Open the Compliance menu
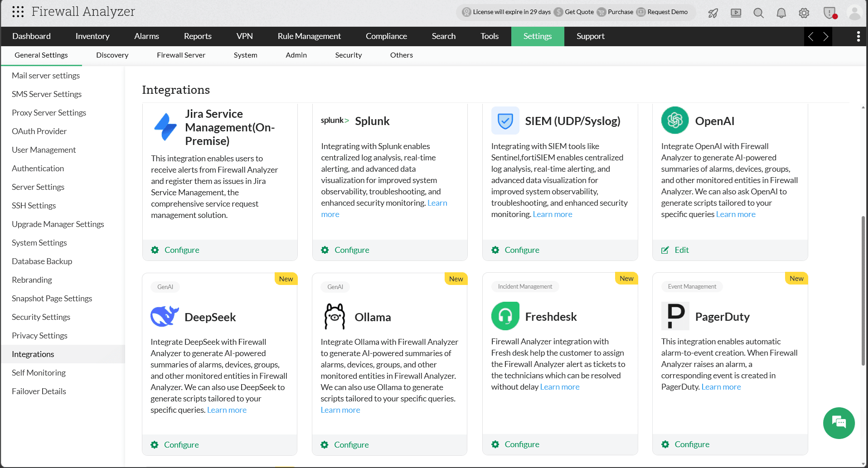This screenshot has width=868, height=468. click(x=386, y=36)
